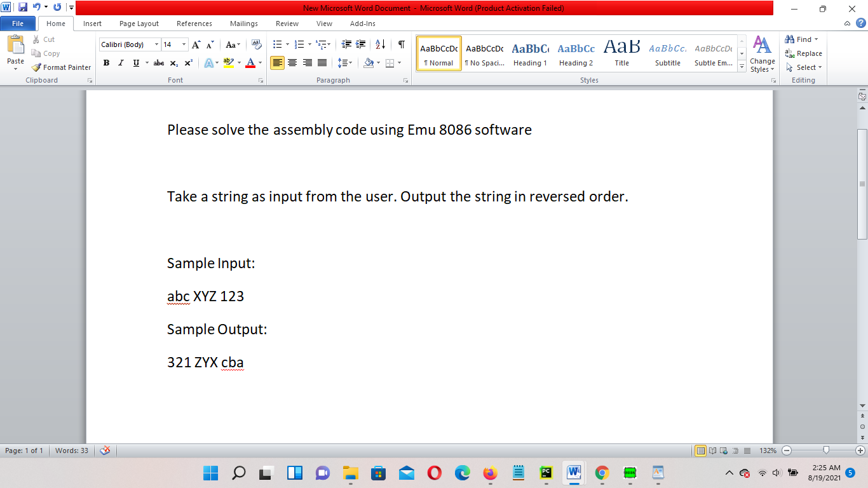Toggle paragraph marks visibility
Image resolution: width=868 pixels, height=488 pixels.
click(400, 44)
